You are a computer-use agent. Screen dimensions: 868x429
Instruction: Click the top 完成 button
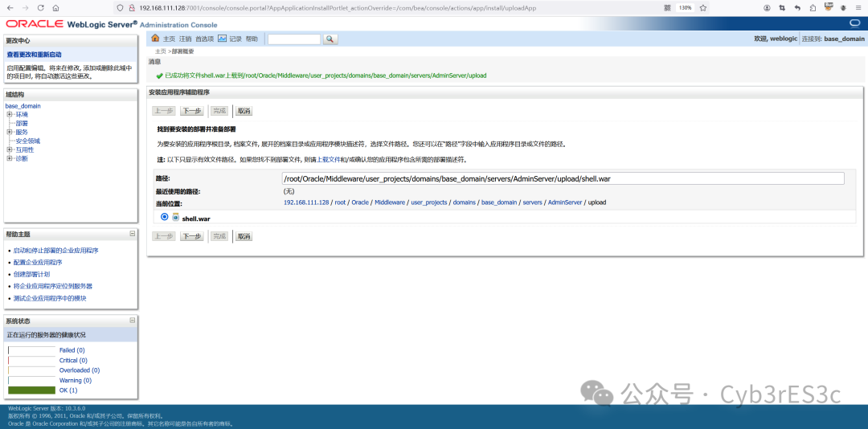(219, 111)
